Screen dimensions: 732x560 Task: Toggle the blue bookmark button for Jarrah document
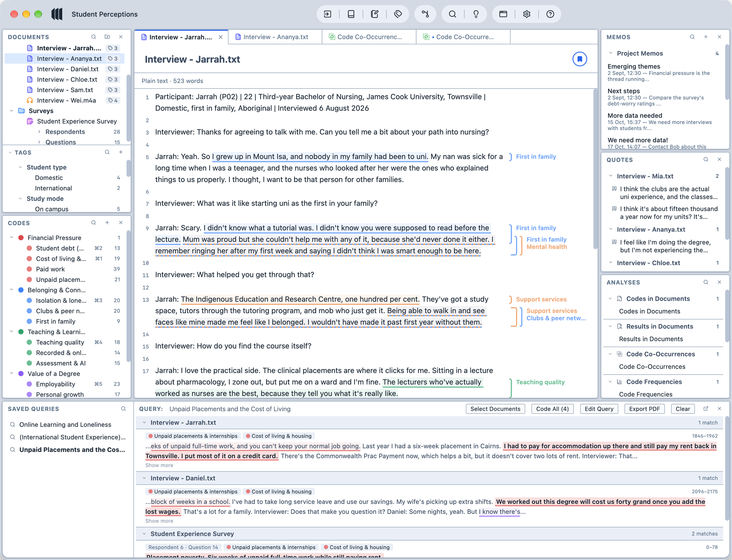click(580, 59)
